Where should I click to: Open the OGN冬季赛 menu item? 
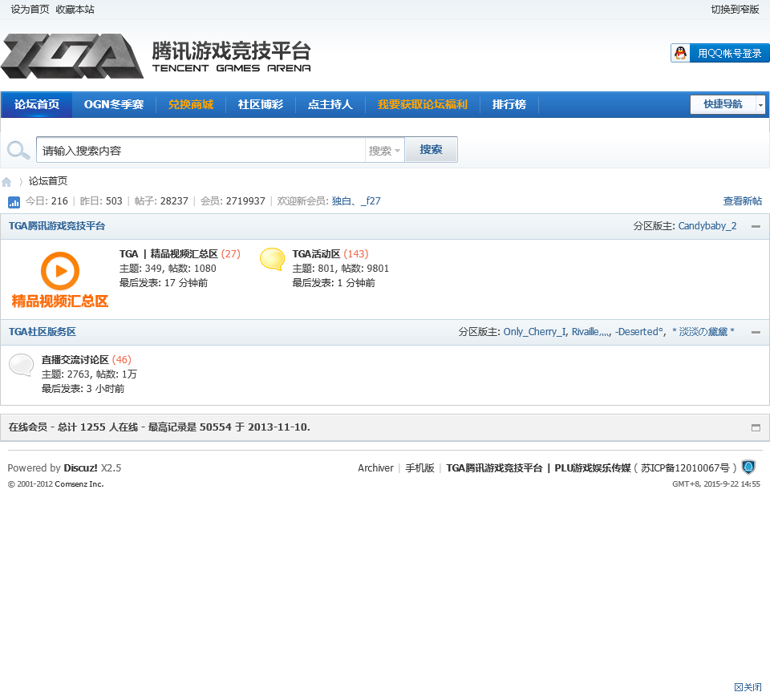tap(114, 104)
